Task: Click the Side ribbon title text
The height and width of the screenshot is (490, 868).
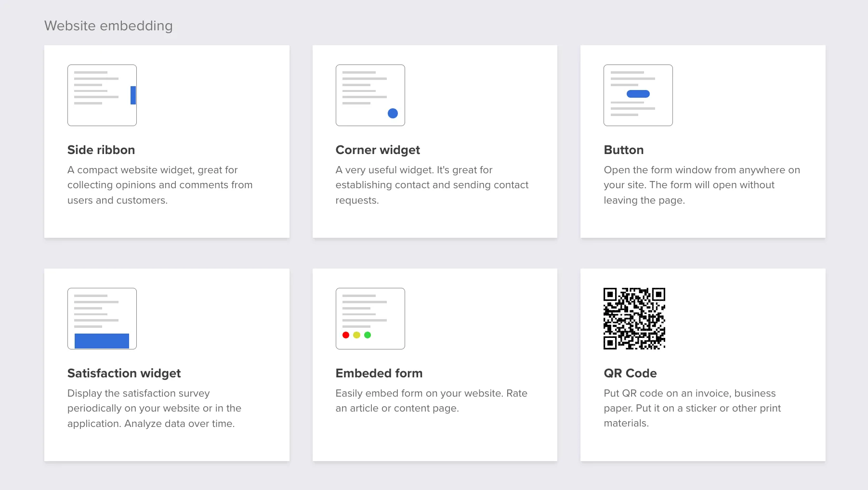Action: (101, 150)
